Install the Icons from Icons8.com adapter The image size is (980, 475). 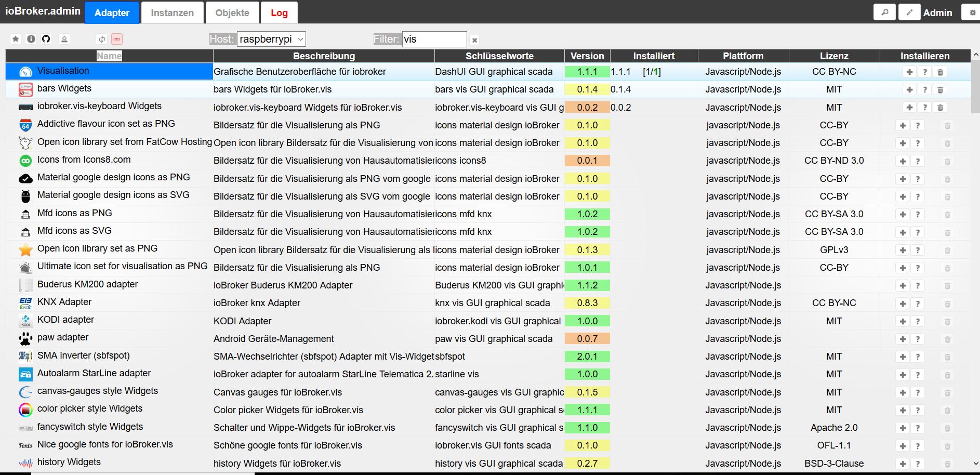pos(903,161)
